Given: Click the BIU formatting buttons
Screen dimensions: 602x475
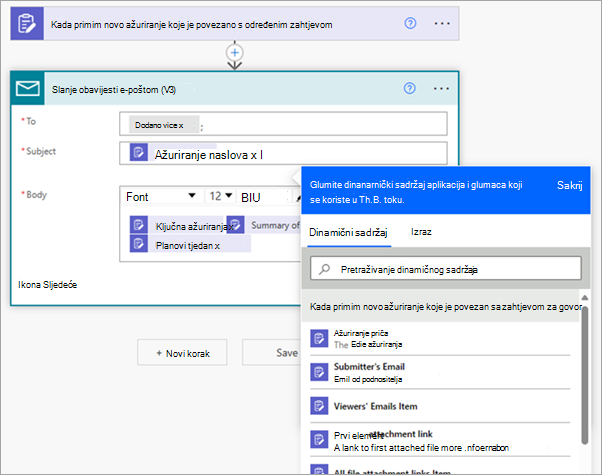Looking at the screenshot, I should 251,197.
